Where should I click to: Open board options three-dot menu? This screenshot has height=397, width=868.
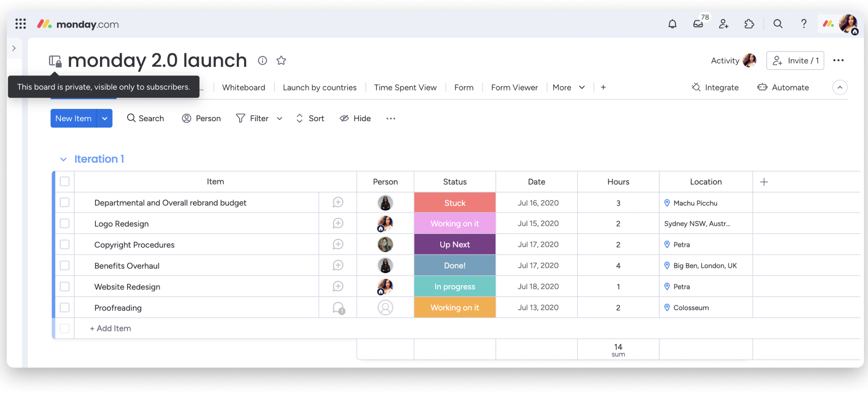pos(838,61)
